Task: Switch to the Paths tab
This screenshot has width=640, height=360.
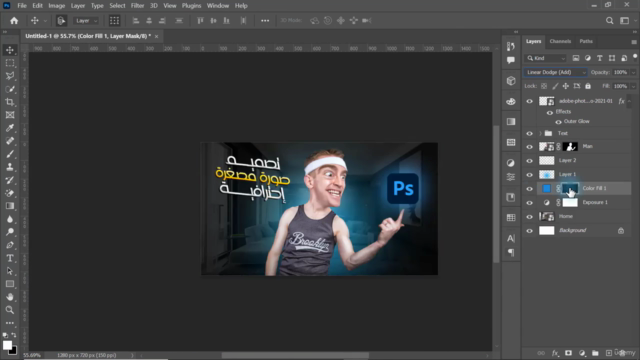Action: tap(586, 41)
